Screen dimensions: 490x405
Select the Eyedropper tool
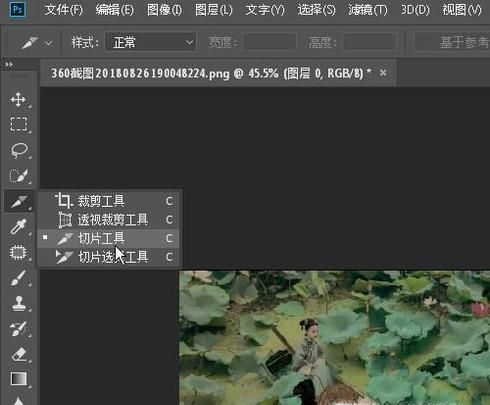coord(18,227)
